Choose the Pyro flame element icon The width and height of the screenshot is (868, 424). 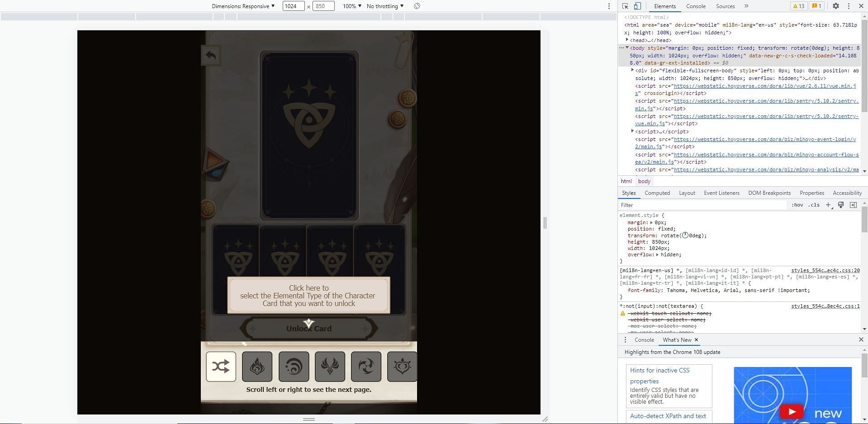[x=257, y=367]
